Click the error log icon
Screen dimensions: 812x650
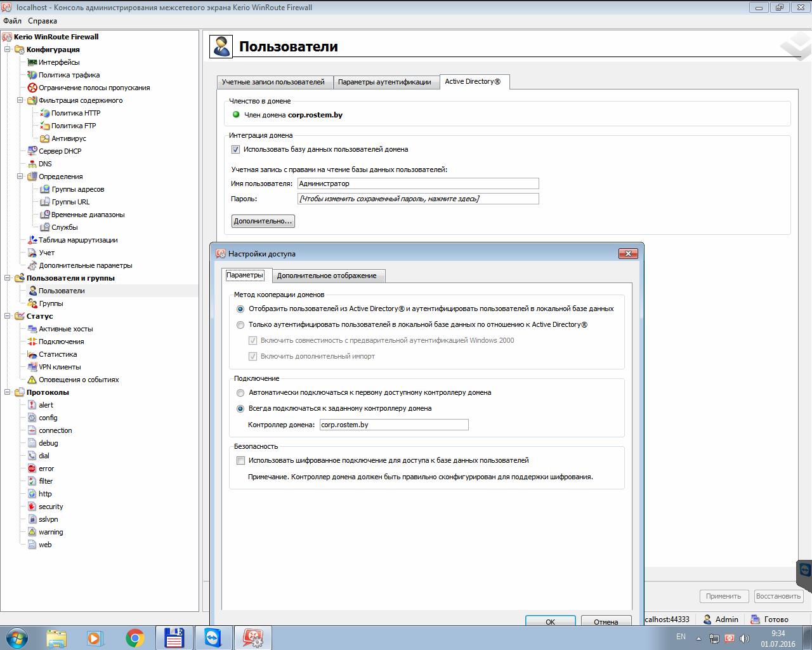tap(32, 468)
